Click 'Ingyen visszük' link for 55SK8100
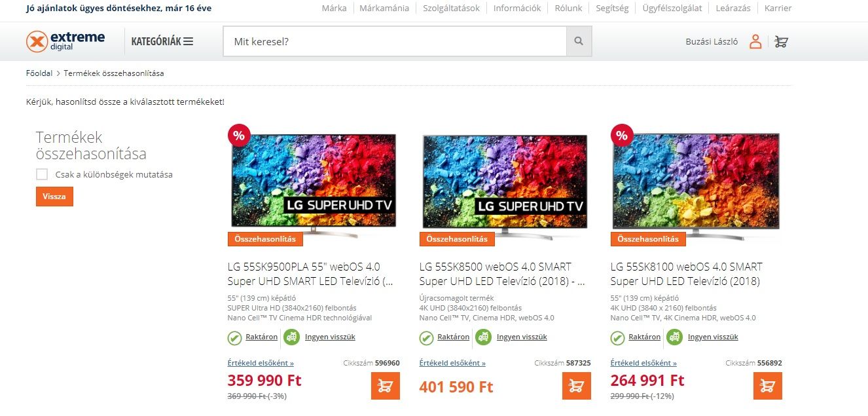Viewport: 868px width, 416px height. tap(713, 337)
